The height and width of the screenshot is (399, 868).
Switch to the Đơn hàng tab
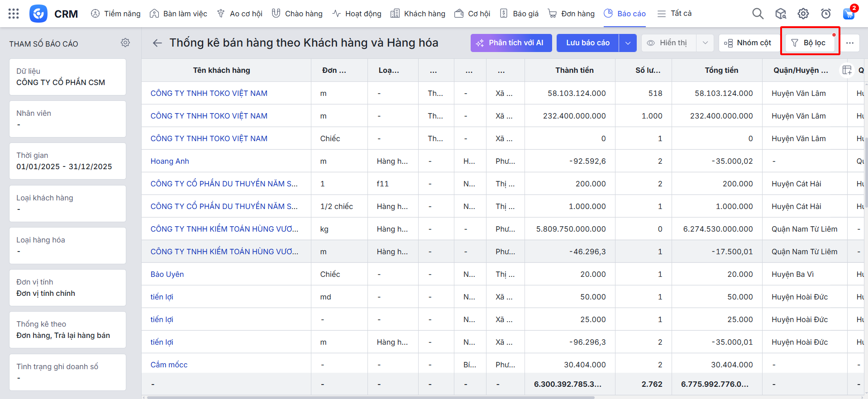coord(571,14)
